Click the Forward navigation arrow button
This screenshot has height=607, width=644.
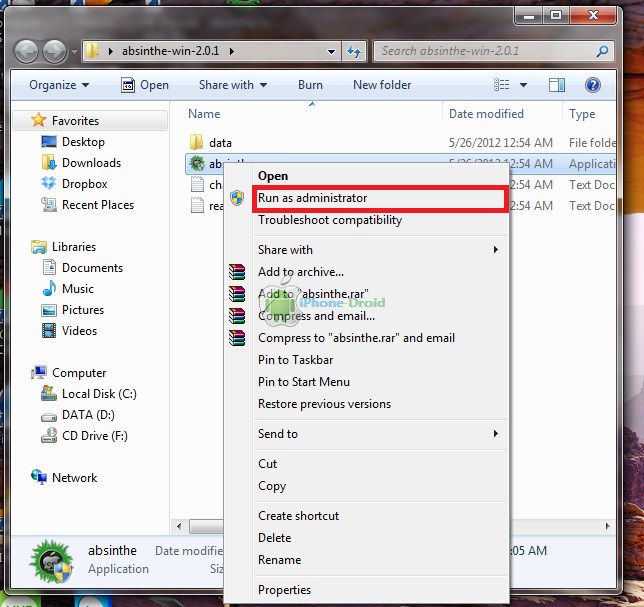click(x=55, y=52)
